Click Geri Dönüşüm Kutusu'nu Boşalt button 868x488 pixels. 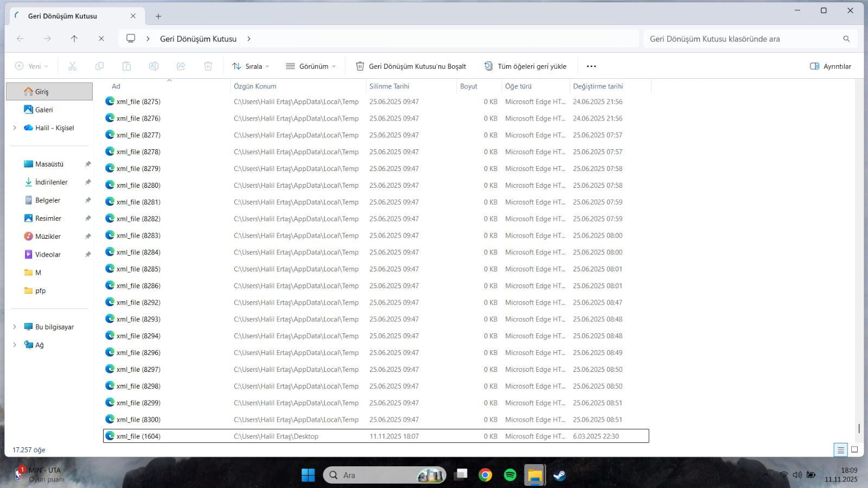[x=411, y=66]
